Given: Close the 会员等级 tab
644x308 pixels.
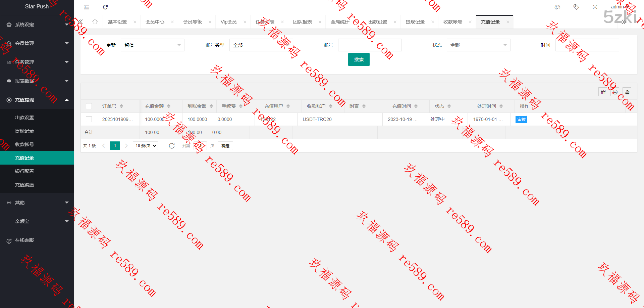Looking at the screenshot, I should 210,22.
